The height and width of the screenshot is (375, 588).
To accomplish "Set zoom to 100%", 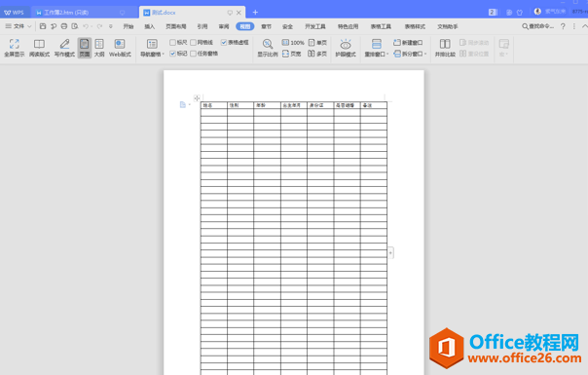I will coord(293,43).
